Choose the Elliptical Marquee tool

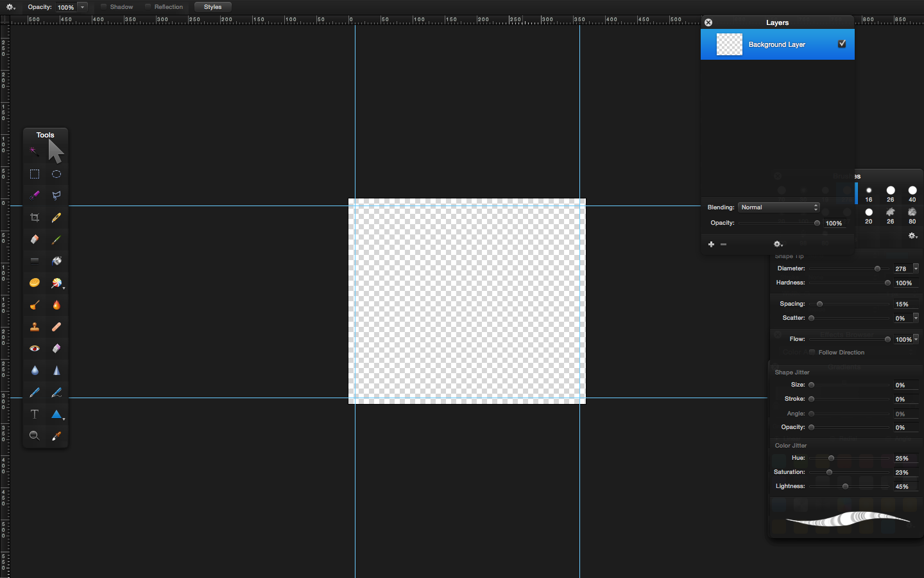[x=56, y=174]
